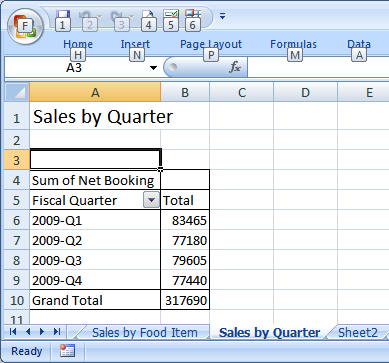389x363 pixels.
Task: Click the Total header cell
Action: [185, 200]
